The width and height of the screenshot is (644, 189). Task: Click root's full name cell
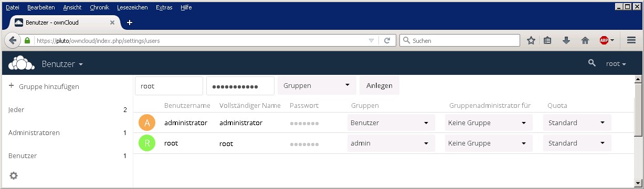point(226,143)
